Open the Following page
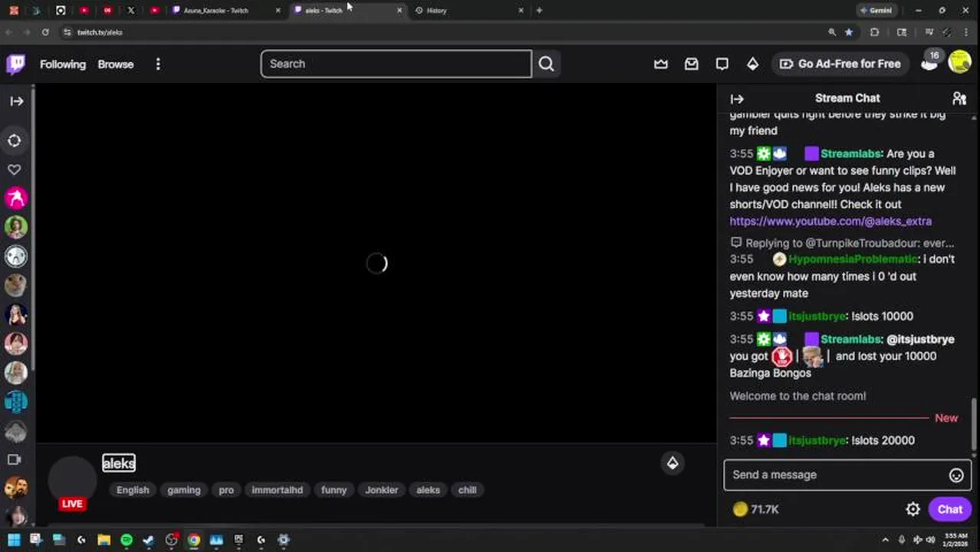Screen dimensions: 980x552 [x=63, y=64]
